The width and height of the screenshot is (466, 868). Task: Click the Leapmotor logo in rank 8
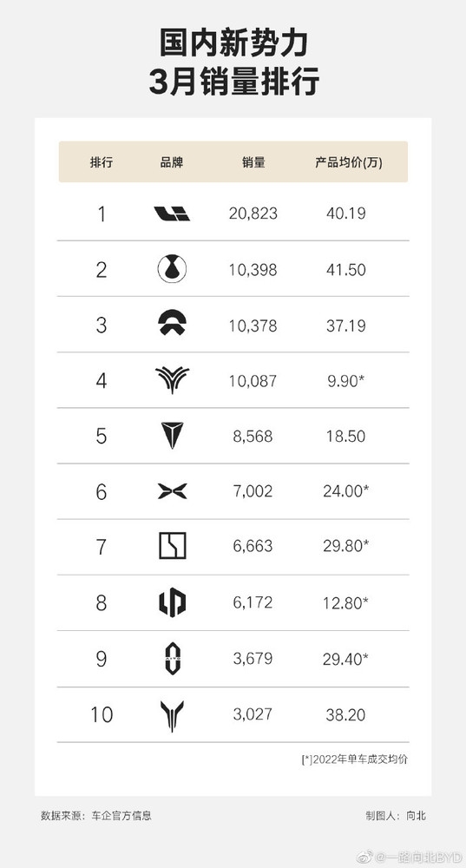pos(172,602)
